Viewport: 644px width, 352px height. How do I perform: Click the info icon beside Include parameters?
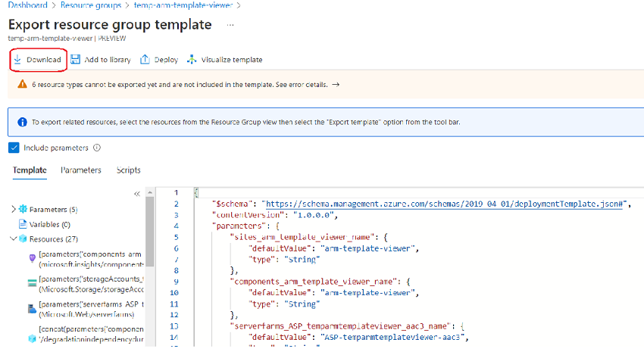click(97, 148)
